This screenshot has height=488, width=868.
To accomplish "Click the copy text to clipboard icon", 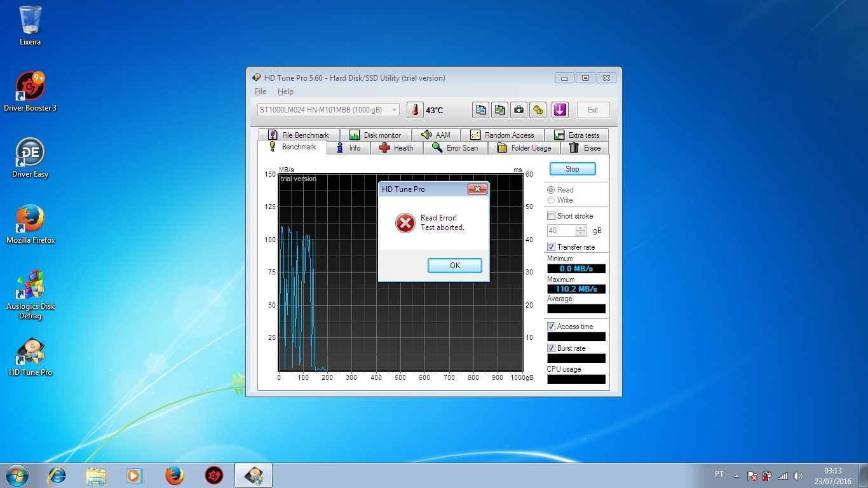I will [481, 110].
